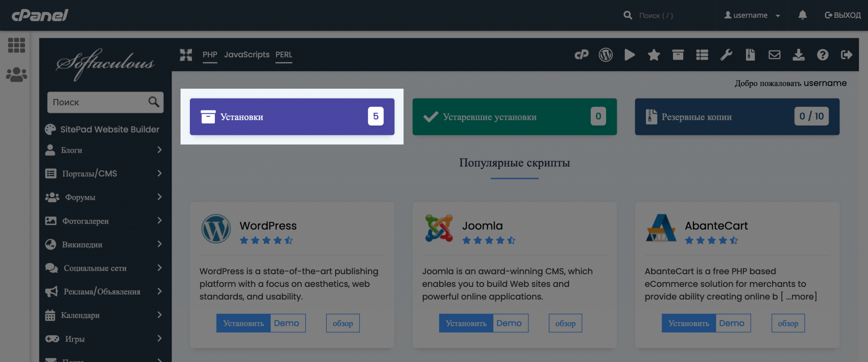Open email settings envelope icon
868x362 pixels.
774,55
